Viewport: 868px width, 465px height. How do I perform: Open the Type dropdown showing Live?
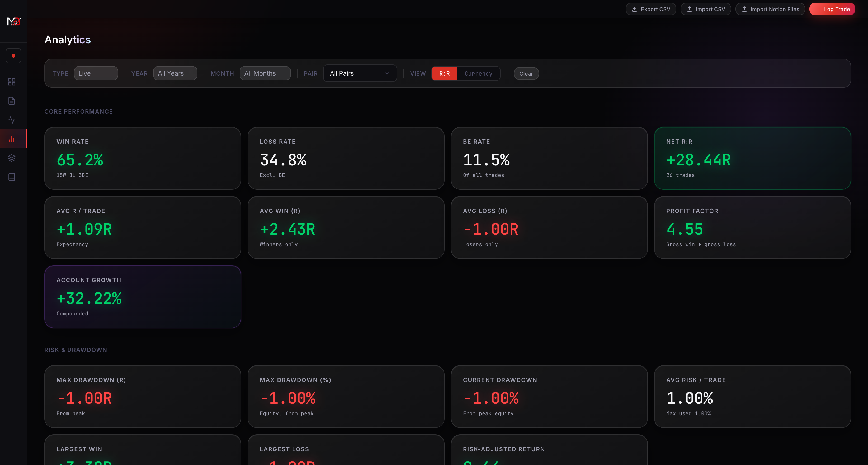pyautogui.click(x=96, y=73)
